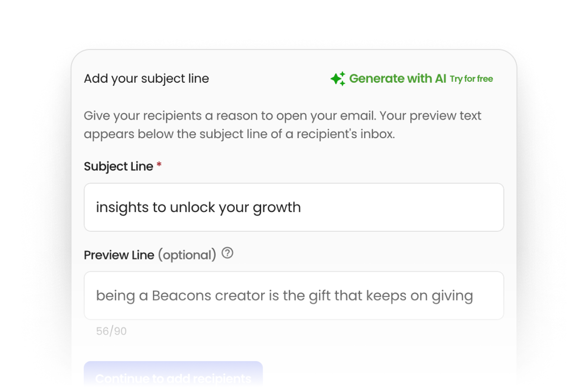
Task: Click the Preview Line help question-mark icon
Action: coord(227,254)
